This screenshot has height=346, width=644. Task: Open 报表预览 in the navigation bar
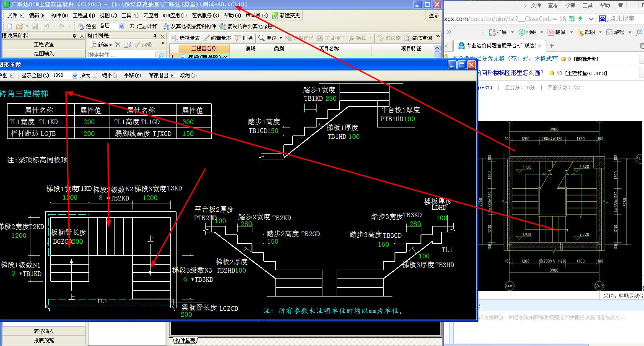[x=44, y=340]
